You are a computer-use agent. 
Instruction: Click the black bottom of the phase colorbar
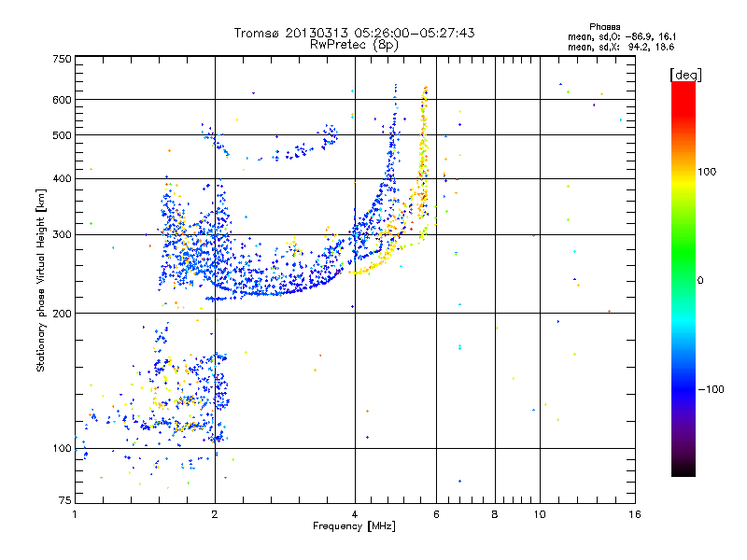coord(684,469)
